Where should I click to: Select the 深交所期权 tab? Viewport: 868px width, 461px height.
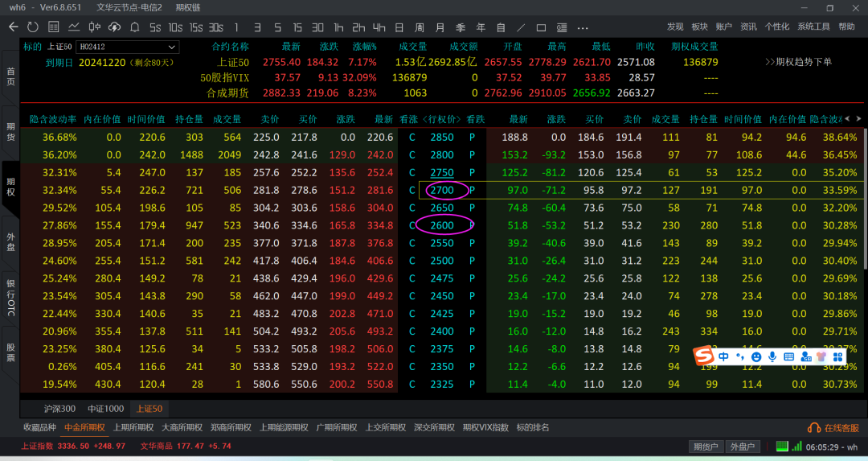[434, 428]
